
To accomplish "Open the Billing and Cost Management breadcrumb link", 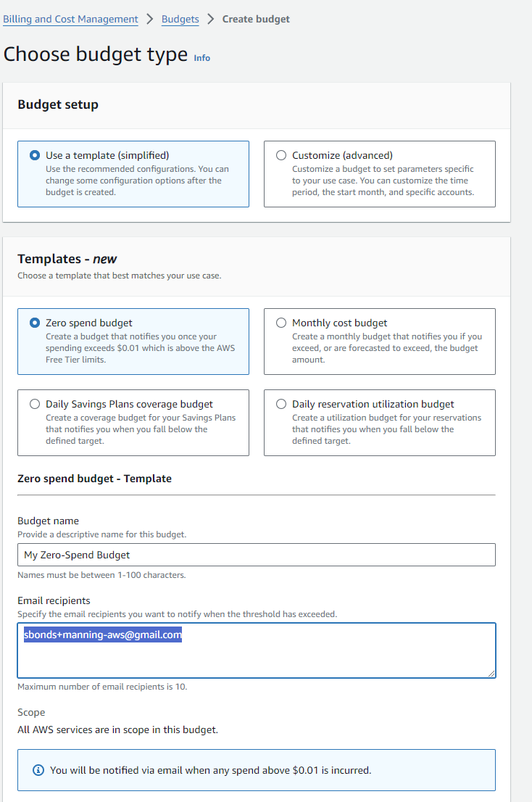I will pyautogui.click(x=70, y=20).
